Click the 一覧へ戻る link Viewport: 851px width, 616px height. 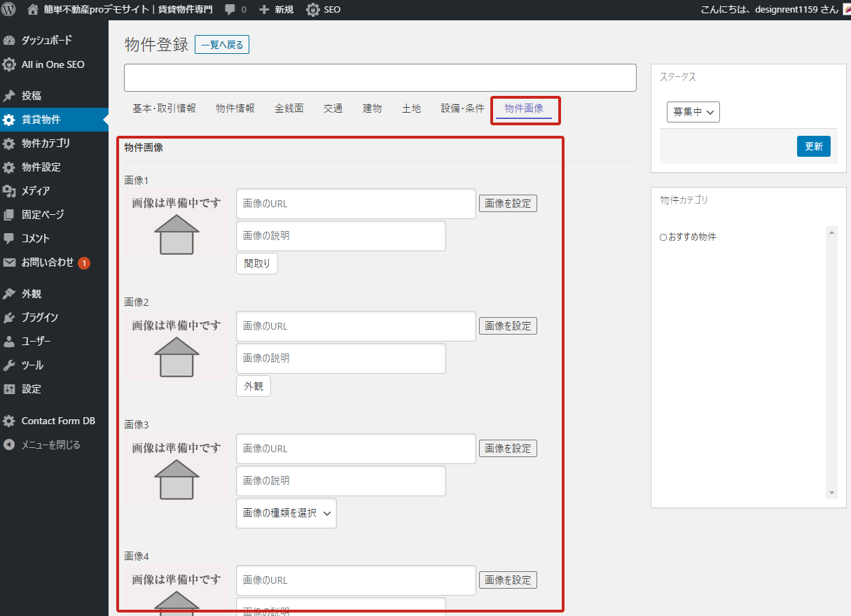click(221, 45)
